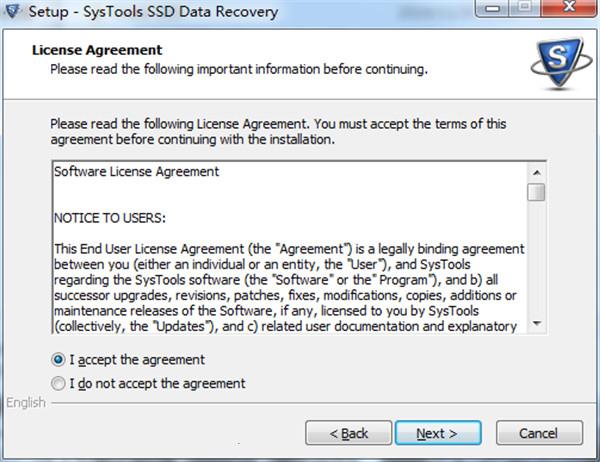The height and width of the screenshot is (462, 600).
Task: Click the "Software License Agreement" heading text
Action: [137, 172]
